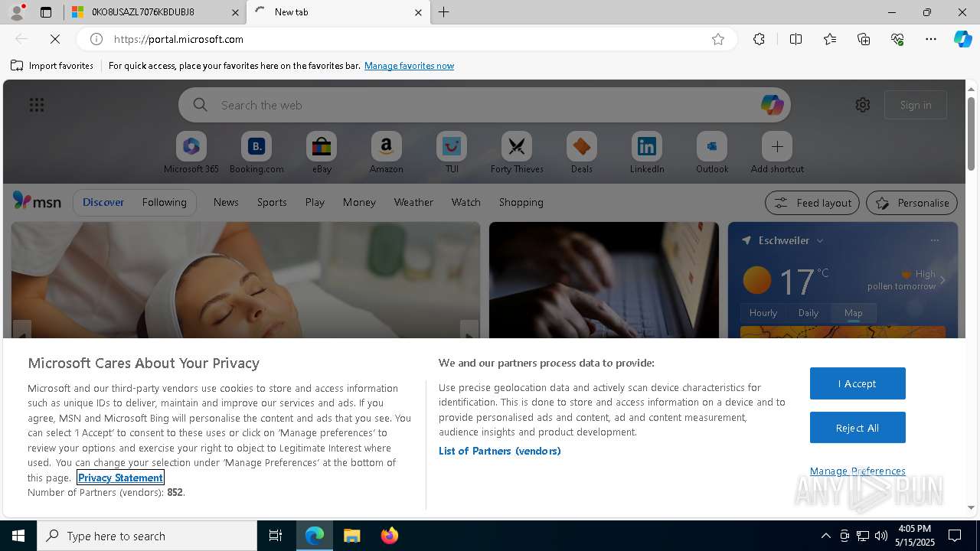The width and height of the screenshot is (980, 551).
Task: Open TUI shortcut
Action: click(x=452, y=152)
